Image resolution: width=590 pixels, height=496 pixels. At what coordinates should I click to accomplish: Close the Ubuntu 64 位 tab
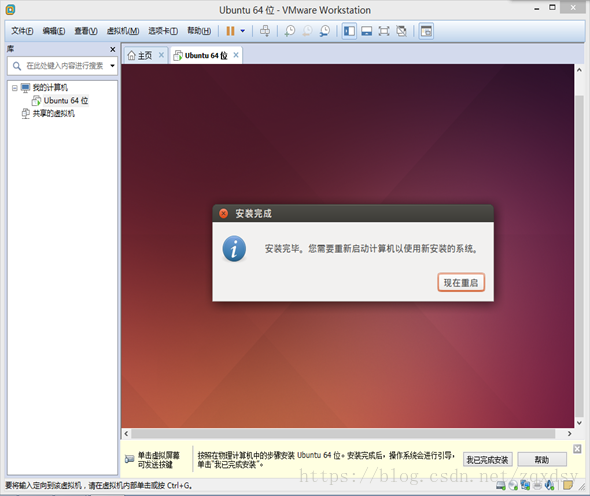236,55
